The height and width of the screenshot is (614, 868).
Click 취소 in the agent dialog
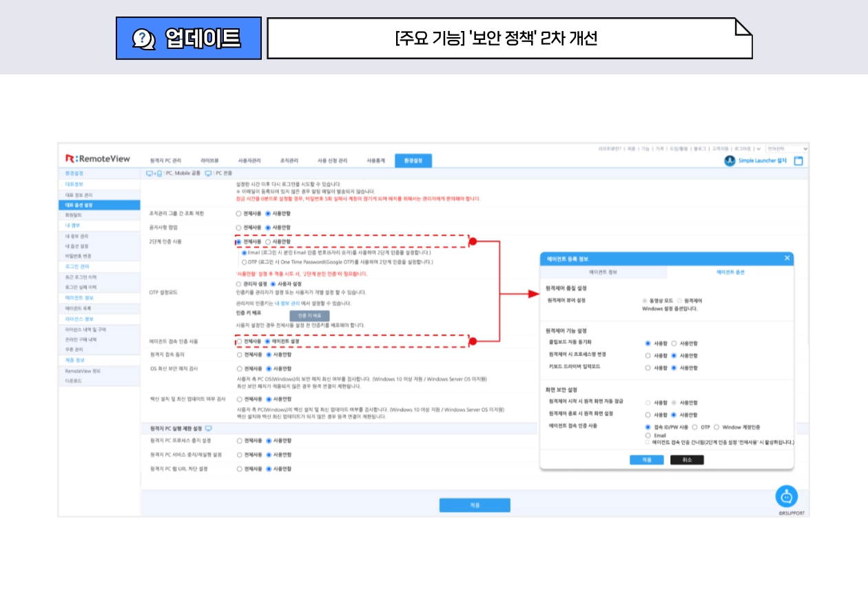[687, 460]
